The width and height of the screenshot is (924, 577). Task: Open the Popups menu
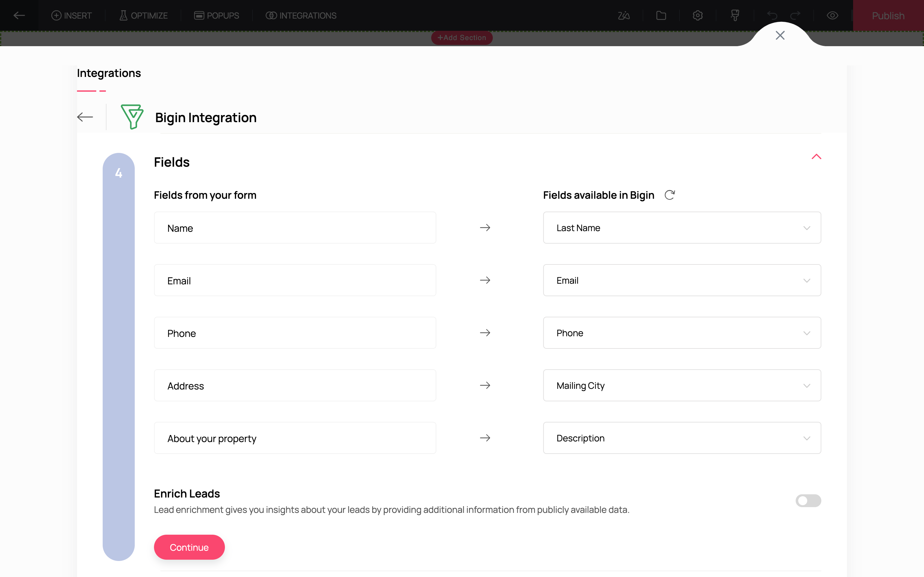click(217, 16)
